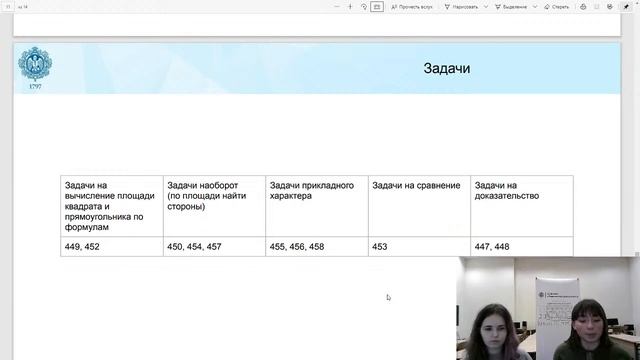The width and height of the screenshot is (640, 360).
Task: Click table cell "455, 456, 458"
Action: pyautogui.click(x=316, y=247)
